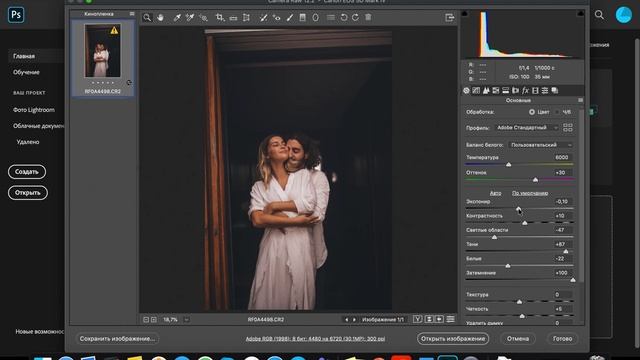Toggle highlight clipping warning in histogram
This screenshot has width=640, height=360.
pyautogui.click(x=580, y=14)
